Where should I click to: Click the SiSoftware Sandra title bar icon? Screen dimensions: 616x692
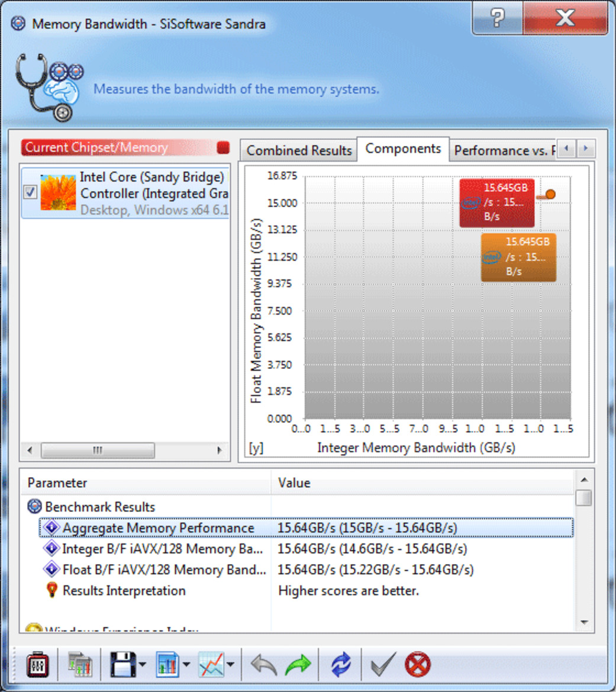tap(18, 23)
